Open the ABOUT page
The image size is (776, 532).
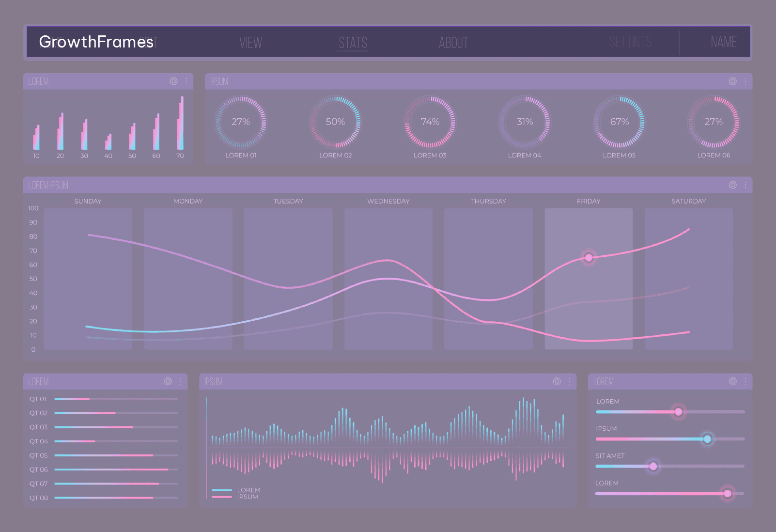pyautogui.click(x=453, y=43)
